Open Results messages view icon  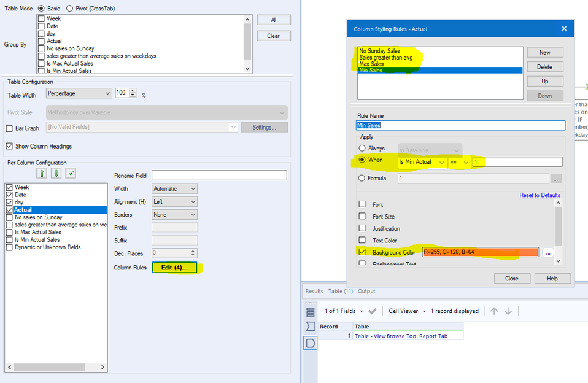[x=311, y=312]
